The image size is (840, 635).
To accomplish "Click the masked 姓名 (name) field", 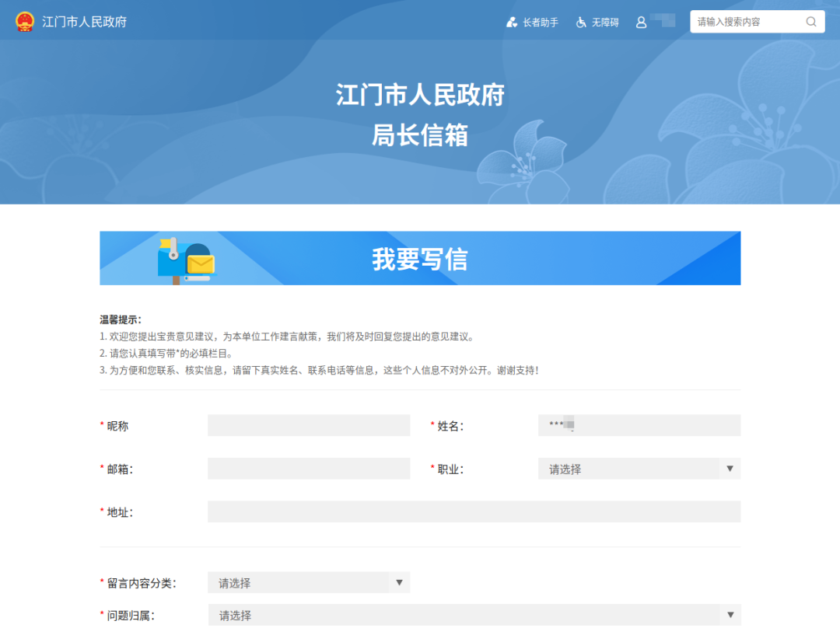I will pyautogui.click(x=639, y=425).
